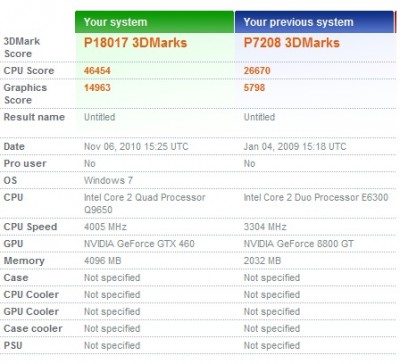The width and height of the screenshot is (400, 364).
Task: Click the NVIDIA GeForce GTX 460 text
Action: pyautogui.click(x=139, y=244)
